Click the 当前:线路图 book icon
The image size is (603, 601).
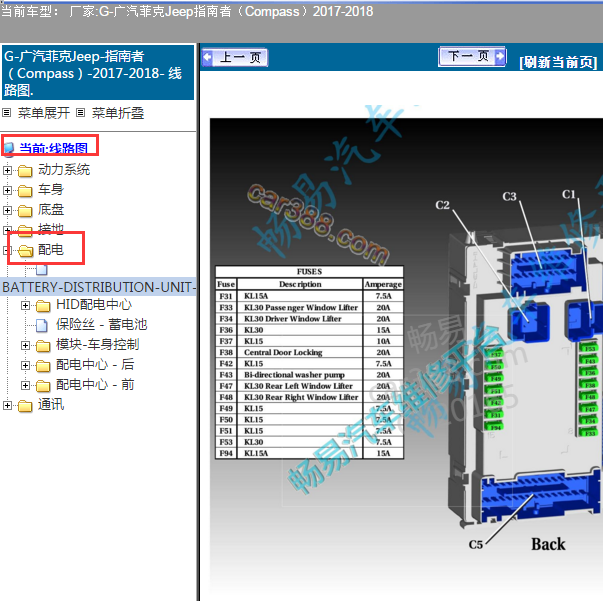click(10, 149)
